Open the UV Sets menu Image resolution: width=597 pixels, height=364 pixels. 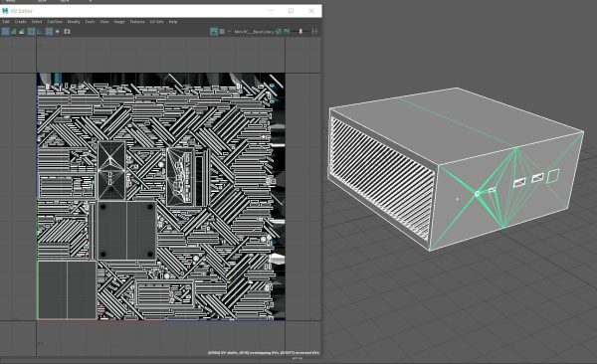click(156, 22)
